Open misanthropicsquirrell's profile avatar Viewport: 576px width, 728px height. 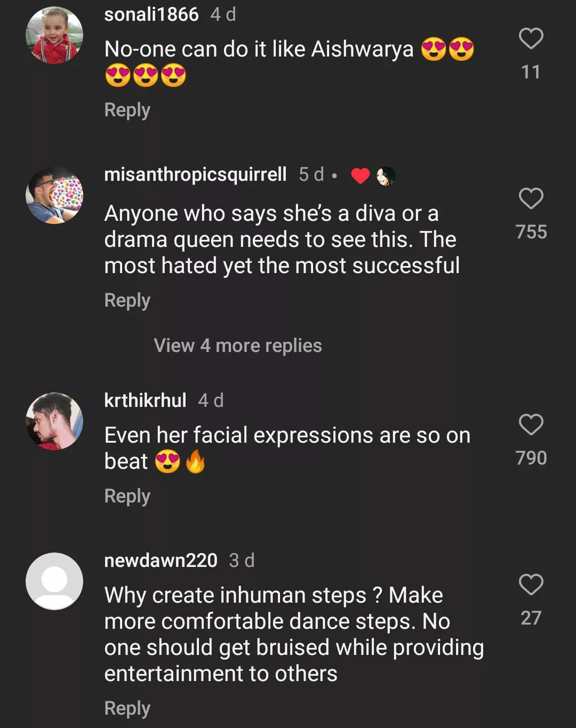54,195
